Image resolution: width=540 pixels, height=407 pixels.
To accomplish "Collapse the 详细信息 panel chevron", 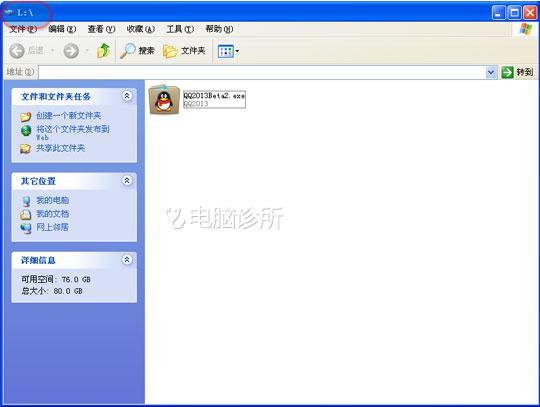I will tap(127, 260).
